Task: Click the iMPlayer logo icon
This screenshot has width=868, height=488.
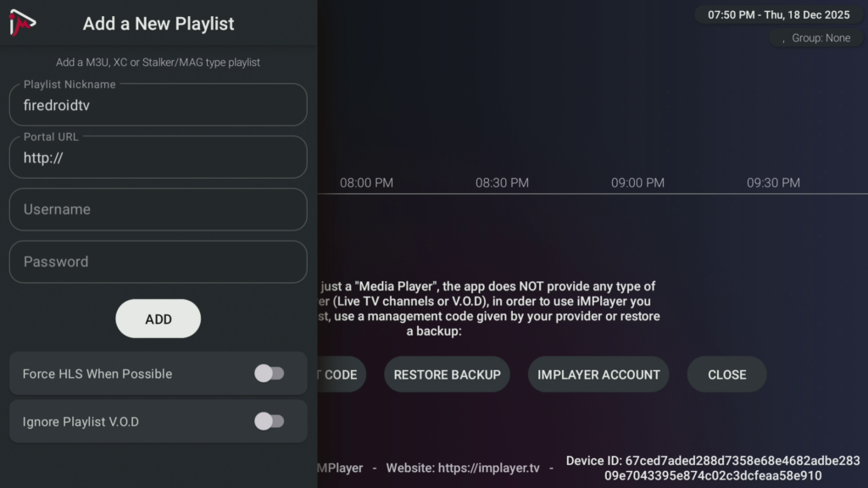Action: 23,24
